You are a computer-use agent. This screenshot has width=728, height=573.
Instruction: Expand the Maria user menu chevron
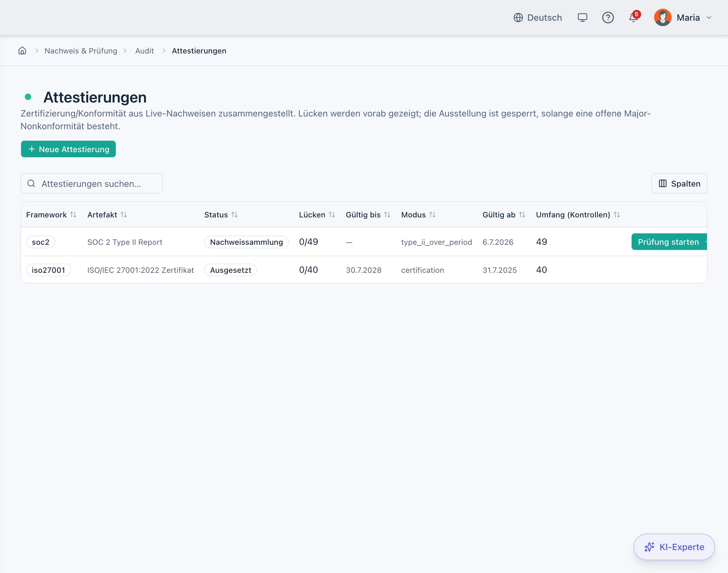pos(709,18)
